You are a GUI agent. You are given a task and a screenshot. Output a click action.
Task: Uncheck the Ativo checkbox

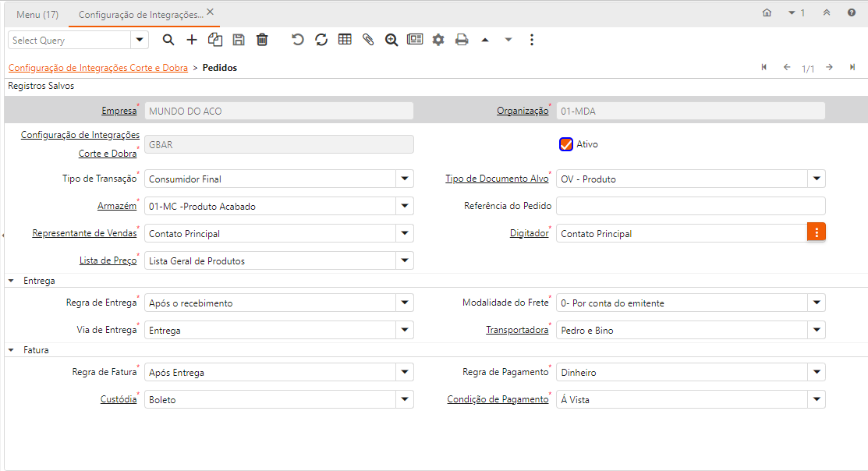[x=566, y=144]
